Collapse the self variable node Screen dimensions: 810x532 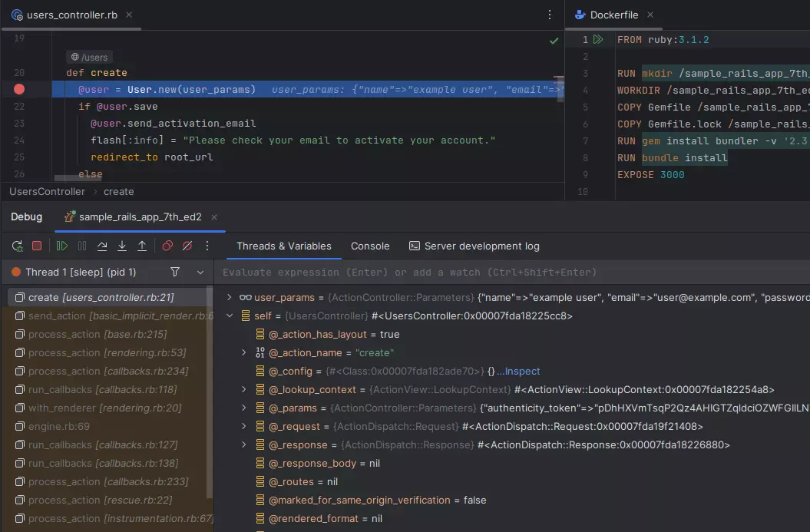[x=229, y=316]
